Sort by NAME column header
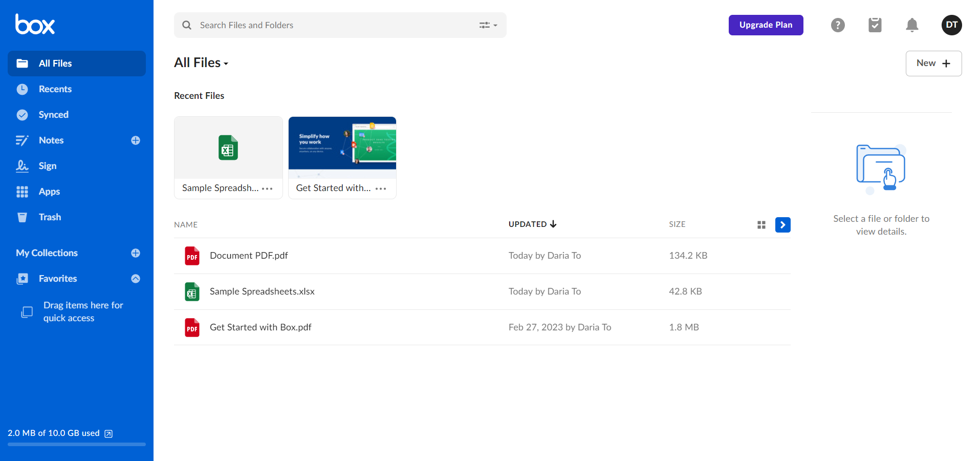The image size is (980, 461). point(186,224)
